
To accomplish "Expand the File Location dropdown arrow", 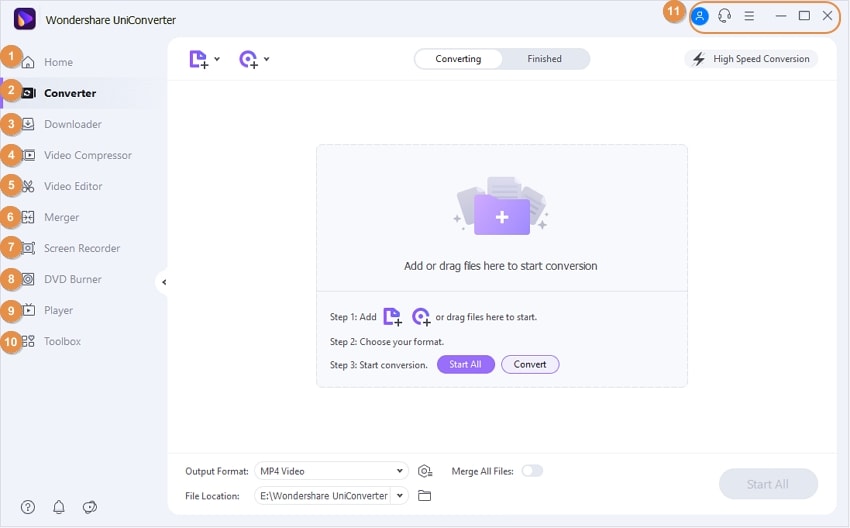I will coord(400,495).
